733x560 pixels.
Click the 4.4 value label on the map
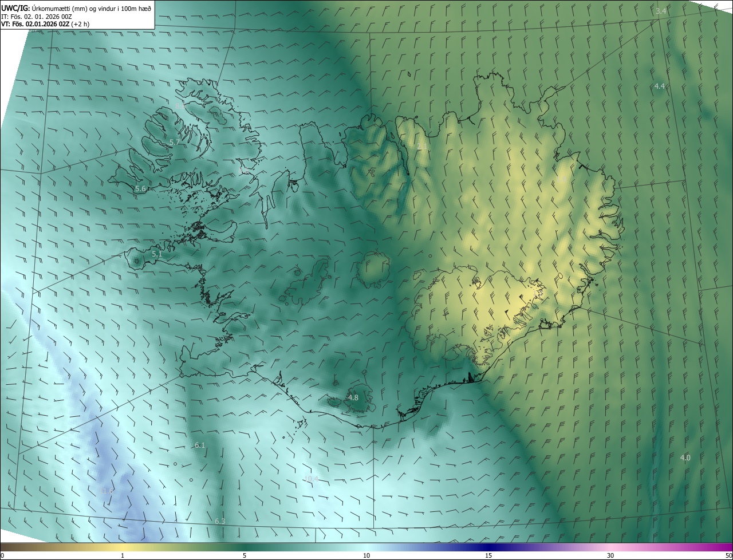[660, 86]
